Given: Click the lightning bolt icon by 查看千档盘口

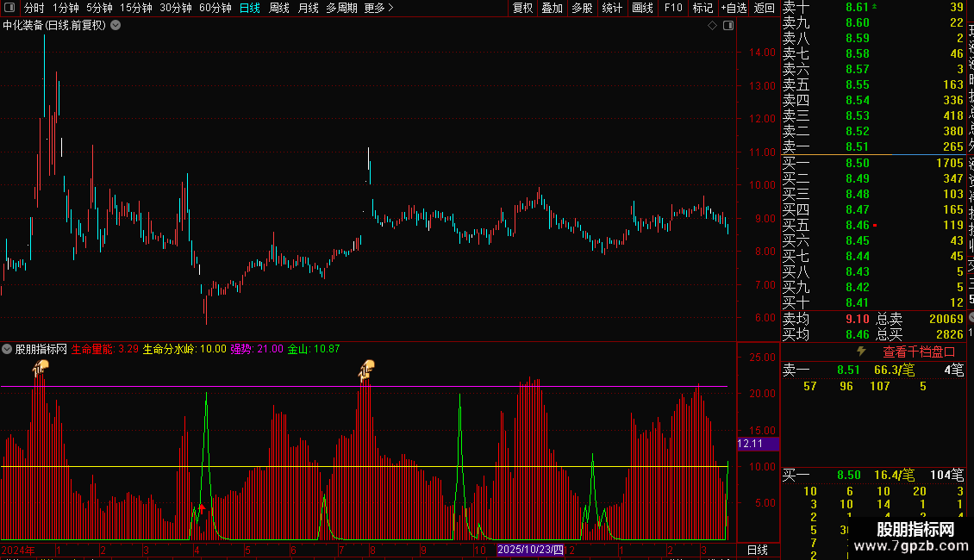Looking at the screenshot, I should (x=862, y=352).
